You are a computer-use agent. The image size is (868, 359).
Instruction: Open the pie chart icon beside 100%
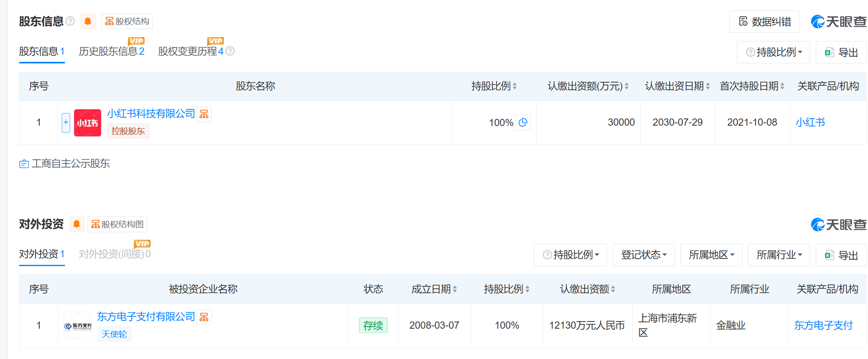[523, 122]
